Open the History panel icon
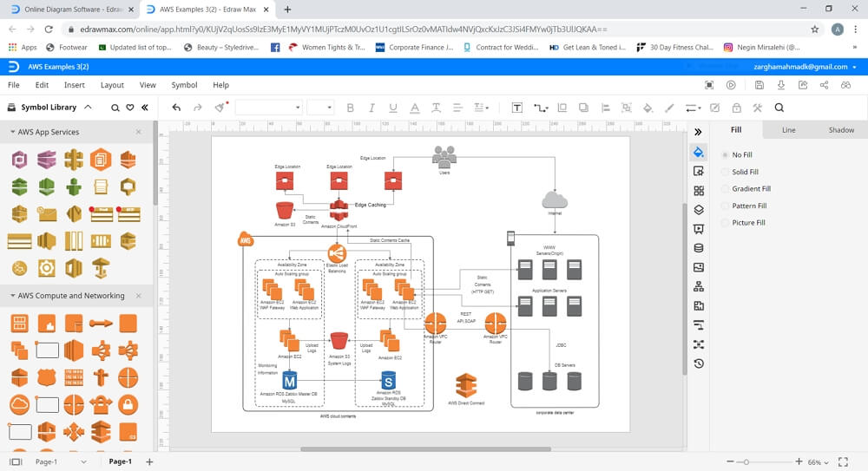Image resolution: width=868 pixels, height=471 pixels. point(699,363)
